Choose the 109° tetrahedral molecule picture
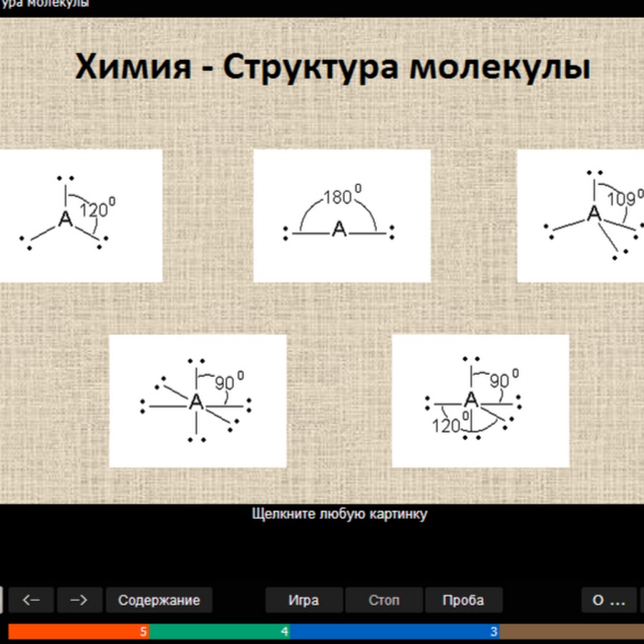The width and height of the screenshot is (644, 644). (581, 215)
